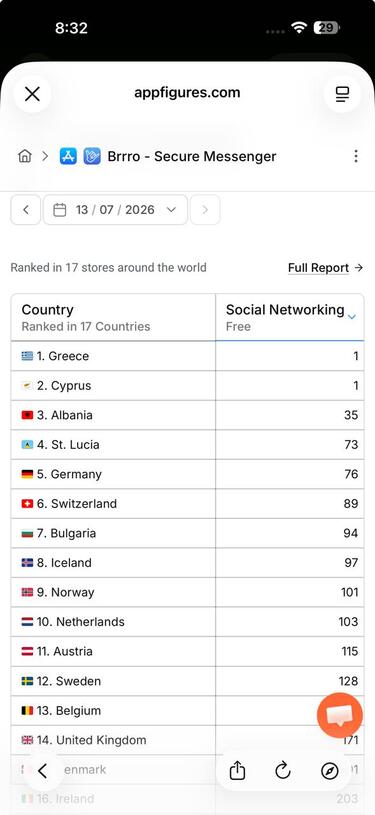375x815 pixels.
Task: Tap the App Store platform icon
Action: click(x=68, y=156)
